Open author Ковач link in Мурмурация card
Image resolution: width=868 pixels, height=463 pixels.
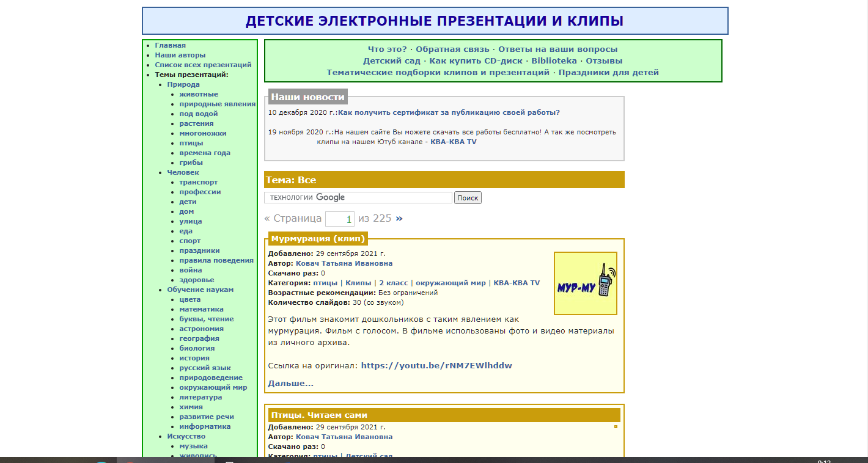pos(344,263)
